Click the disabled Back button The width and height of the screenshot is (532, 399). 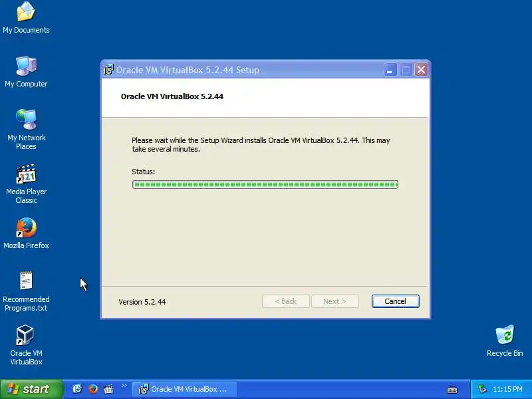286,301
